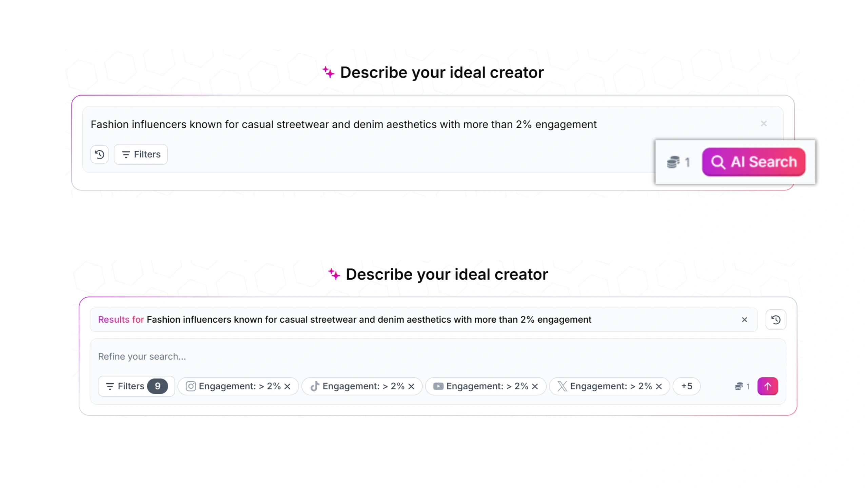
Task: Open search history in top search box
Action: (99, 155)
